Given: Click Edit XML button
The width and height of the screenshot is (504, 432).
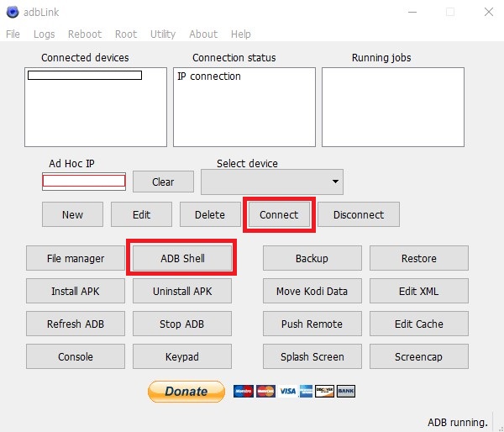Looking at the screenshot, I should [419, 291].
